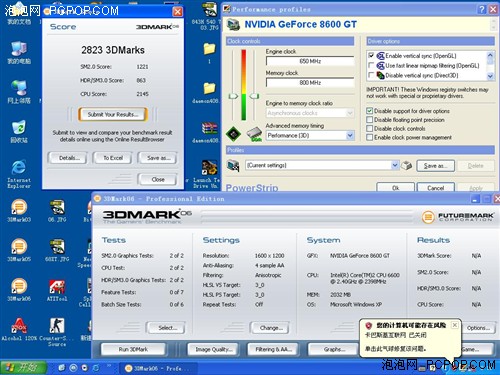500x375 pixels.
Task: Close the Score dialog via Close button
Action: 158,179
